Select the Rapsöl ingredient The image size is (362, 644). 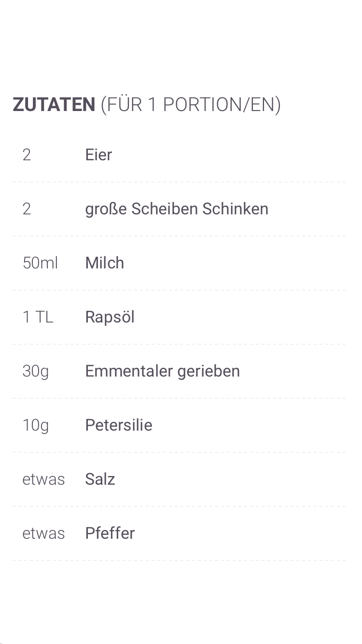coord(110,317)
